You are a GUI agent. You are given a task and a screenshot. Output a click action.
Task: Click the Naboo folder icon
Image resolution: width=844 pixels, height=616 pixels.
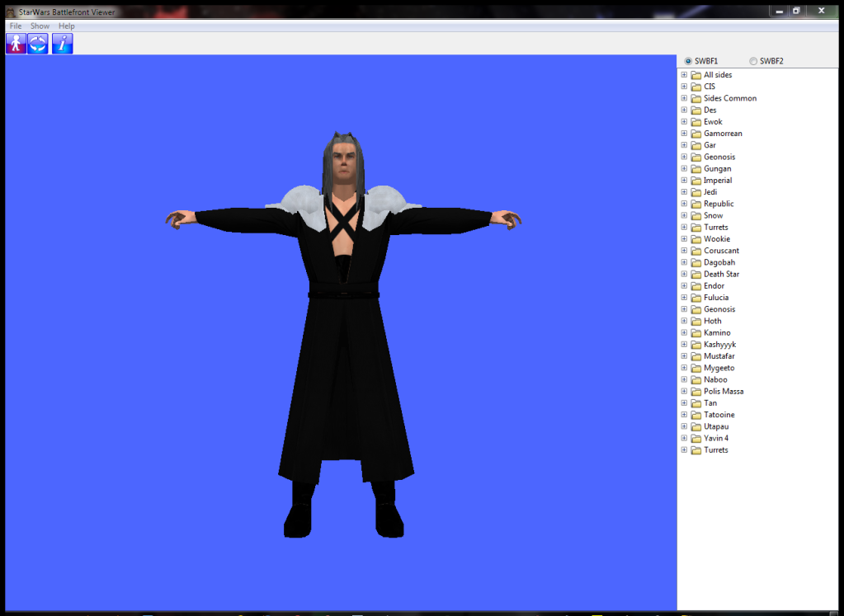696,380
